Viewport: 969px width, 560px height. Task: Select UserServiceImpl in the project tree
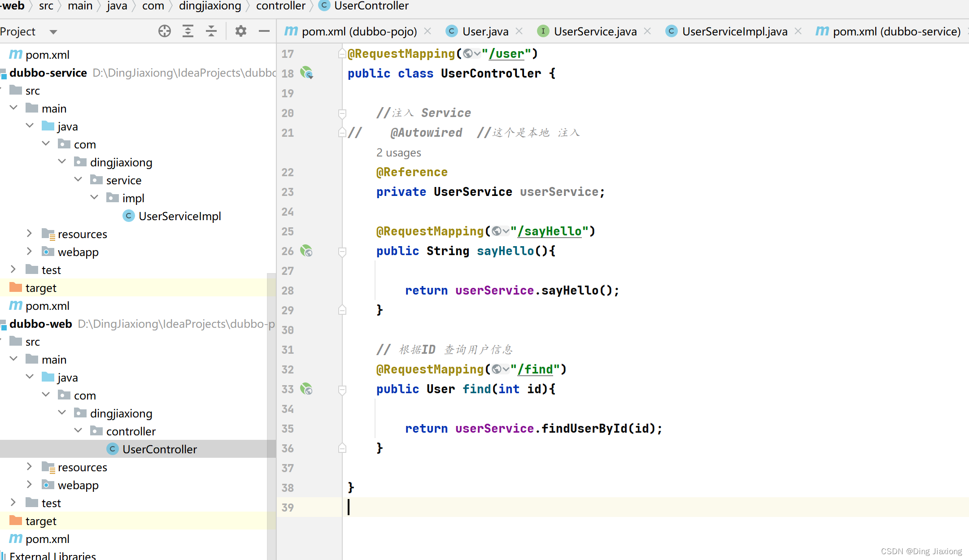click(x=180, y=216)
